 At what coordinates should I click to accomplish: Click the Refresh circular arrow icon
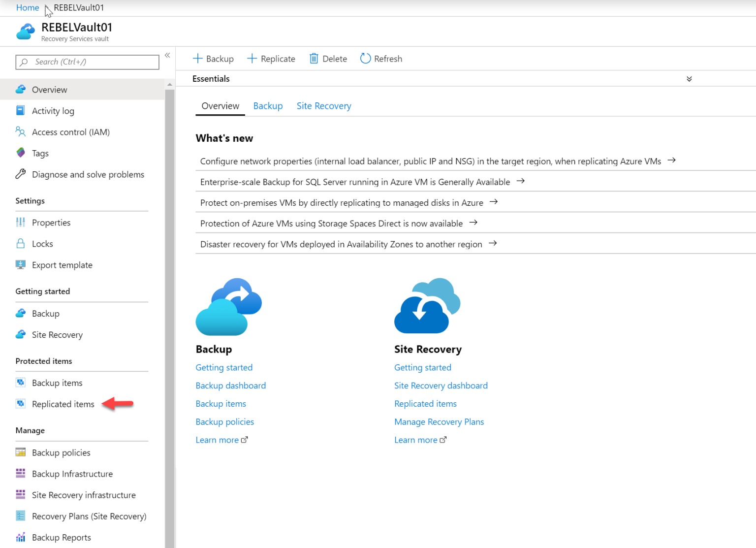[x=365, y=59]
